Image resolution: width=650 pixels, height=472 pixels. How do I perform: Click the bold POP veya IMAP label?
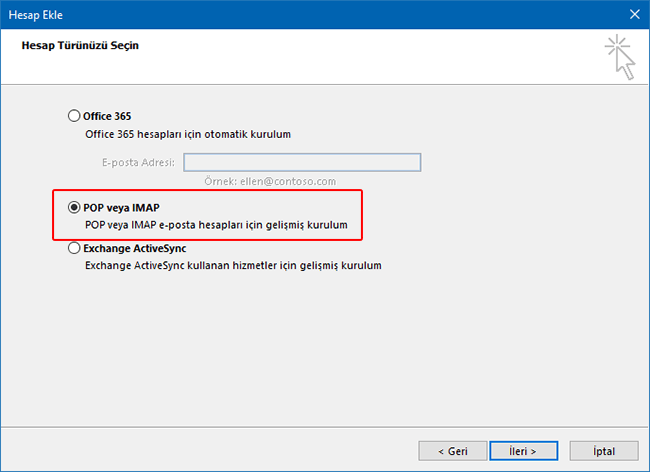coord(124,208)
